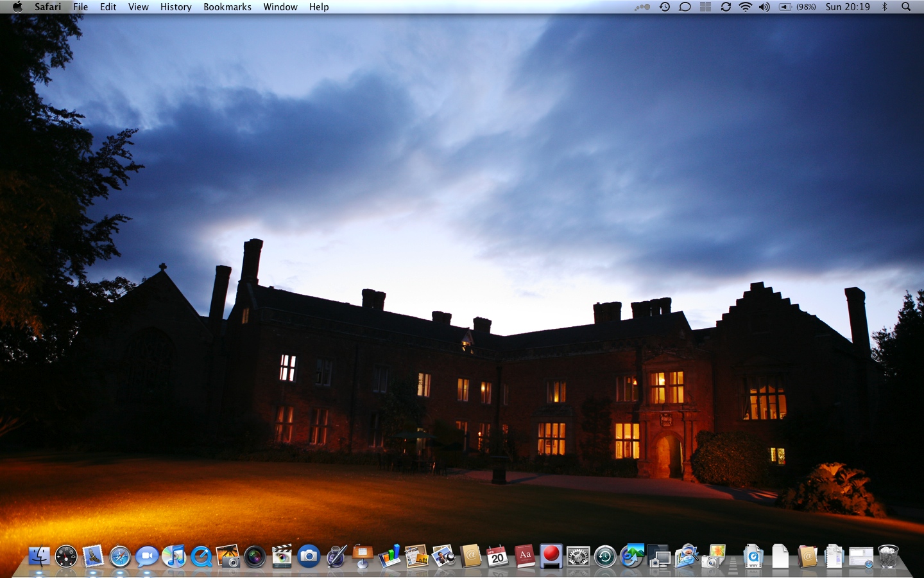
Task: Open screen-and-camera capture app in Dock
Action: click(659, 556)
